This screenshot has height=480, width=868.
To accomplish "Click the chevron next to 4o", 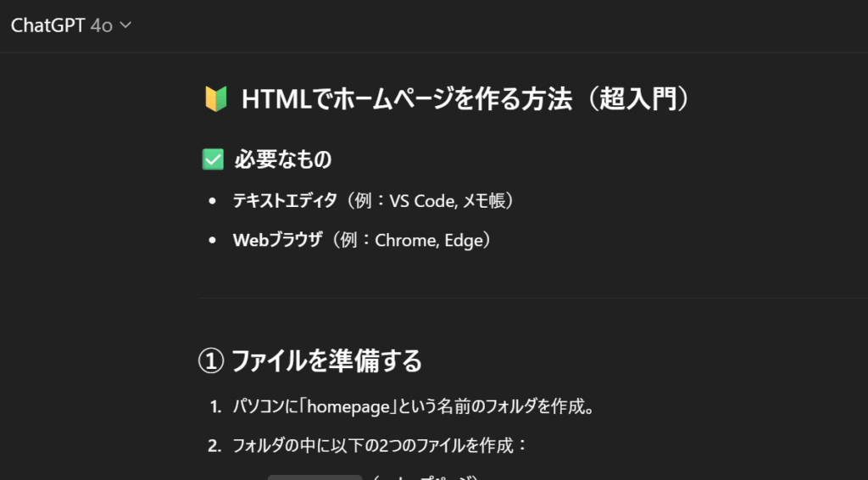I will click(x=126, y=25).
